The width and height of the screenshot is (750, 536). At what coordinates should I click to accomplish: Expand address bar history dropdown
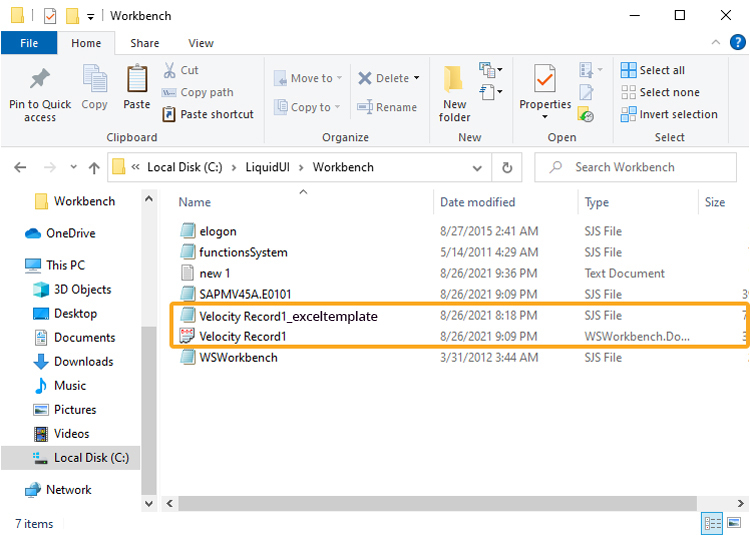477,168
